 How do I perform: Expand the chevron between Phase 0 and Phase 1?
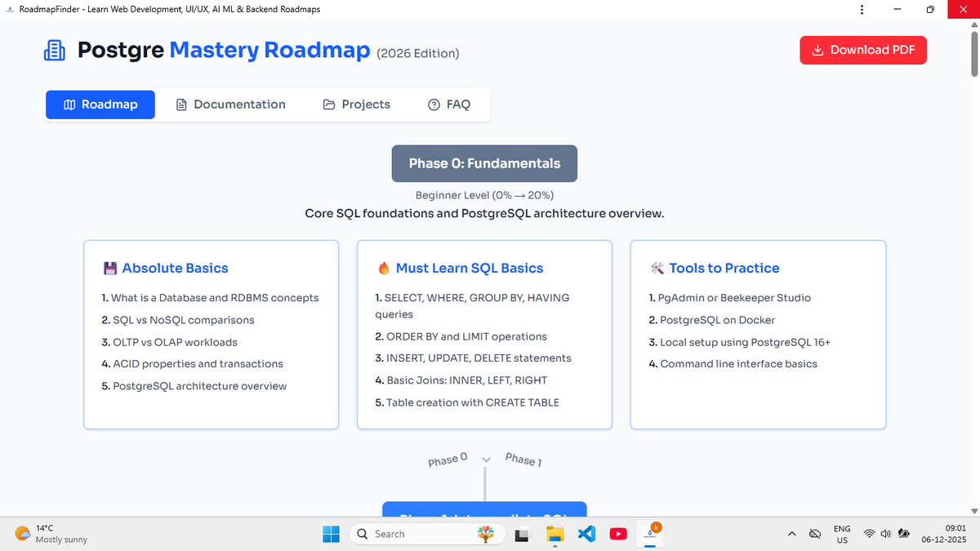pyautogui.click(x=486, y=460)
